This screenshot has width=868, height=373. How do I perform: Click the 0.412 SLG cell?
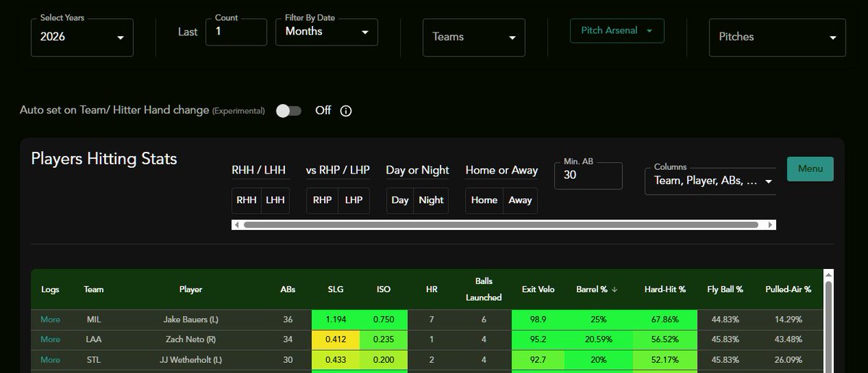pyautogui.click(x=336, y=339)
